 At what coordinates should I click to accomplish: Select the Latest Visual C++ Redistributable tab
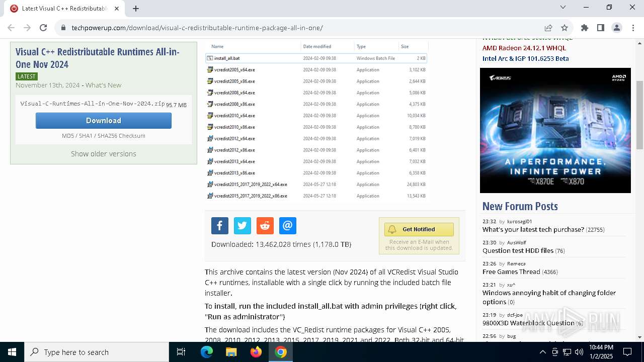tap(64, 9)
